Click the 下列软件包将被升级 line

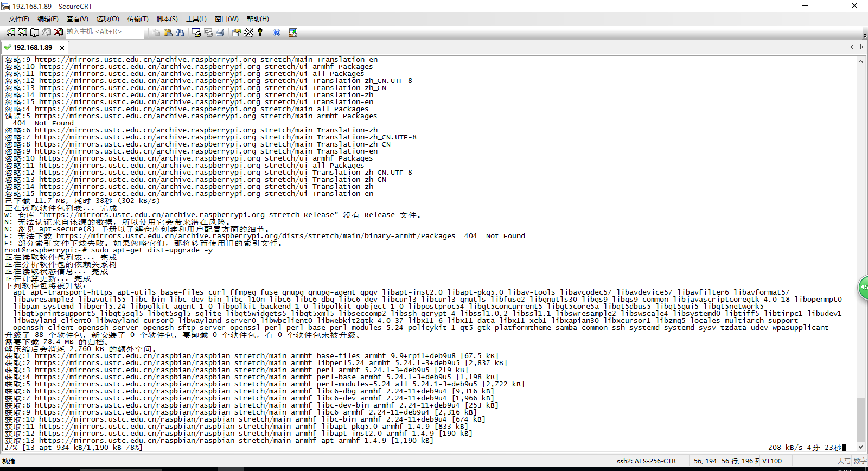46,285
